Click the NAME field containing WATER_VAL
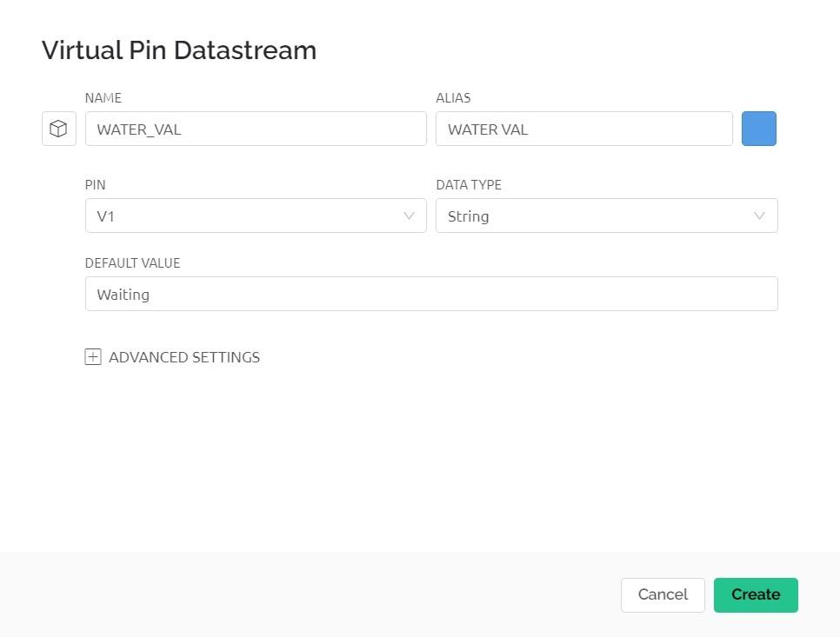This screenshot has height=637, width=840. click(255, 129)
